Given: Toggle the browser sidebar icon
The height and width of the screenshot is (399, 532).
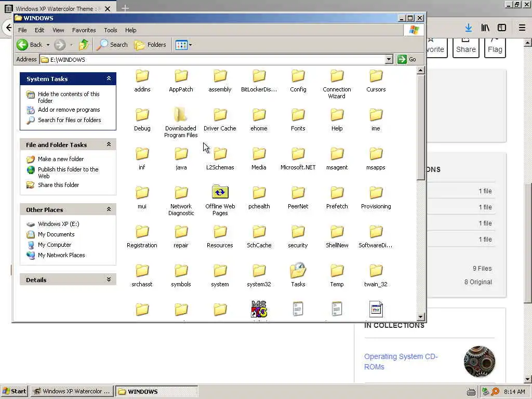Looking at the screenshot, I should (502, 28).
